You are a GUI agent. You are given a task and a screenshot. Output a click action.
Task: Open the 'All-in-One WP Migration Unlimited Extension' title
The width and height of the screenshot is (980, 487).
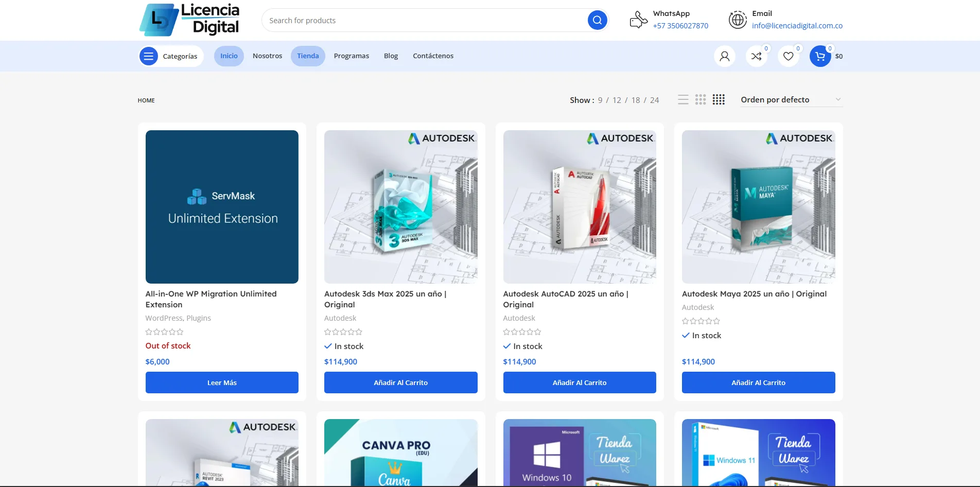coord(211,299)
